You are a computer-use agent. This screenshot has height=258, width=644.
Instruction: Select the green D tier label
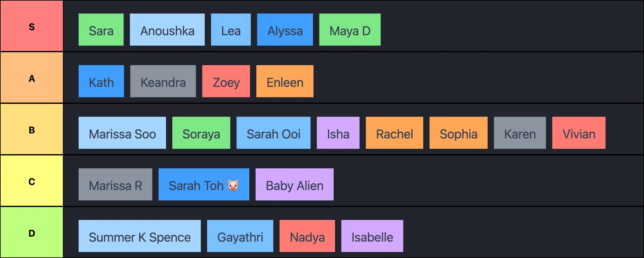click(x=31, y=233)
